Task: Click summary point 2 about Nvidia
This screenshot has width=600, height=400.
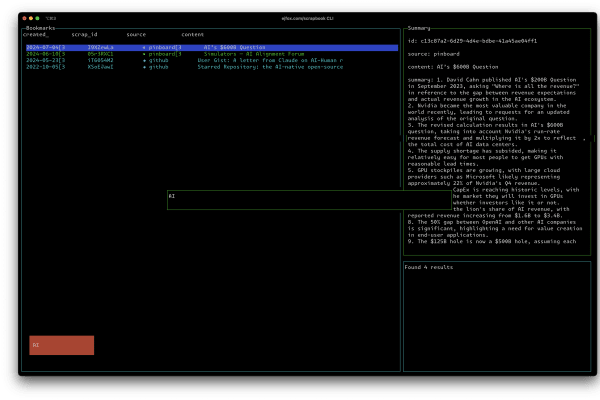Action: (489, 112)
